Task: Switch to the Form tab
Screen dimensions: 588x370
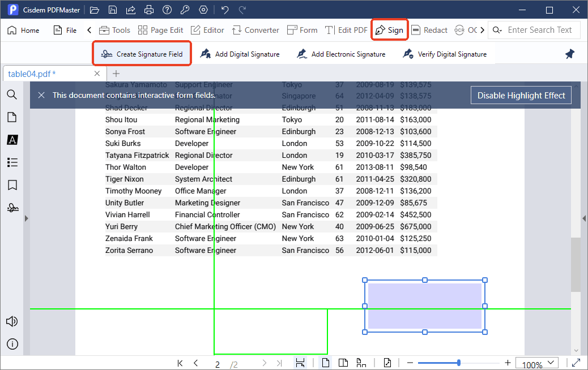Action: tap(302, 30)
